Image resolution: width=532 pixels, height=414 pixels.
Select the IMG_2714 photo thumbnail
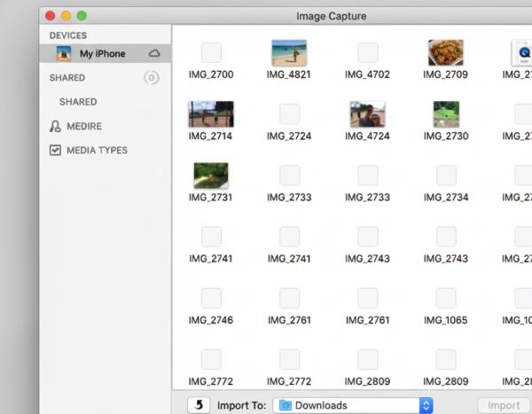point(211,114)
